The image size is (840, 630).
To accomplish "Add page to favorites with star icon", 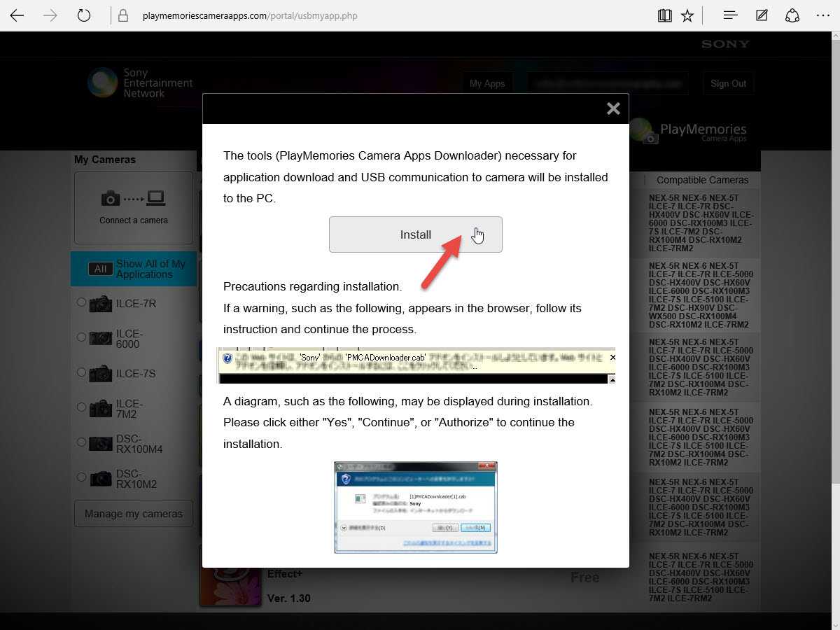I will [x=687, y=15].
